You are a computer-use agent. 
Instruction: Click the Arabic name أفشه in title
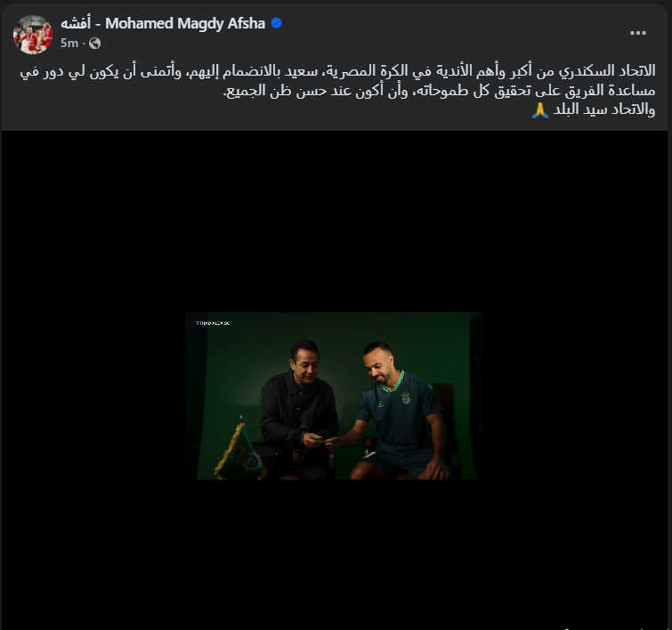[x=76, y=23]
